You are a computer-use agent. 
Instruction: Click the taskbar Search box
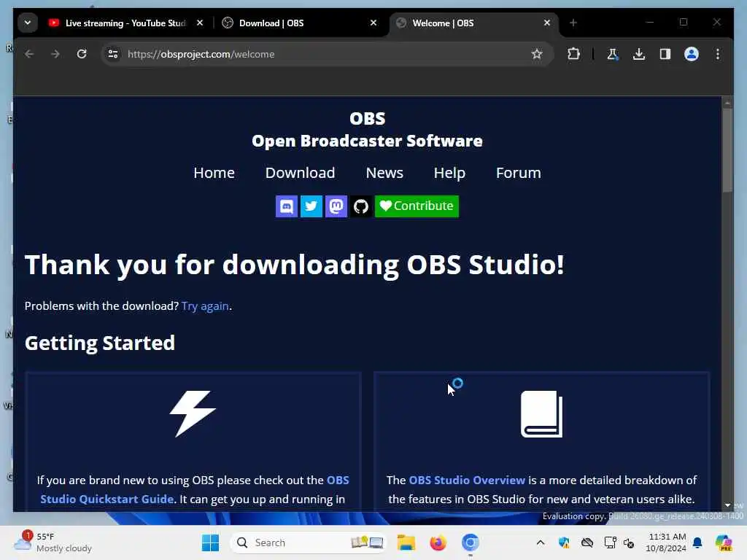(x=309, y=542)
